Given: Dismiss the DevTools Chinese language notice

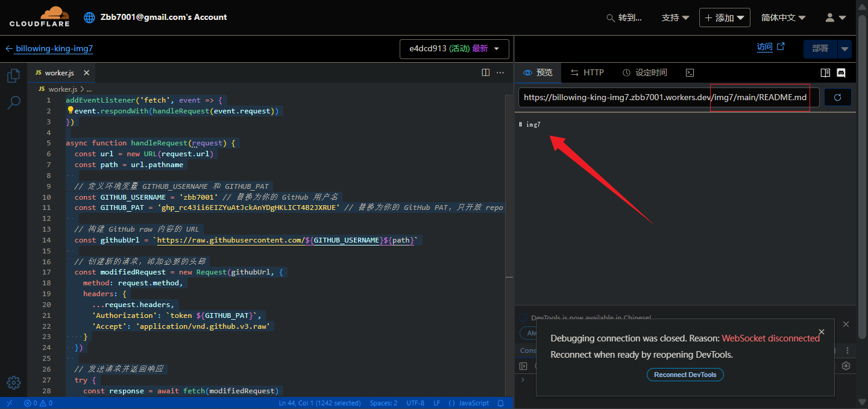Looking at the screenshot, I should point(846,325).
